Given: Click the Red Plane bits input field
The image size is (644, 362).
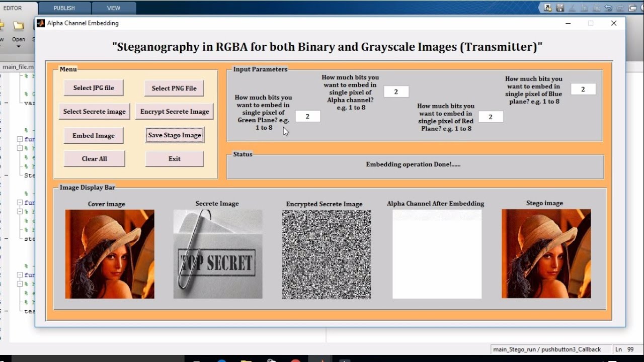Looking at the screenshot, I should pyautogui.click(x=491, y=117).
